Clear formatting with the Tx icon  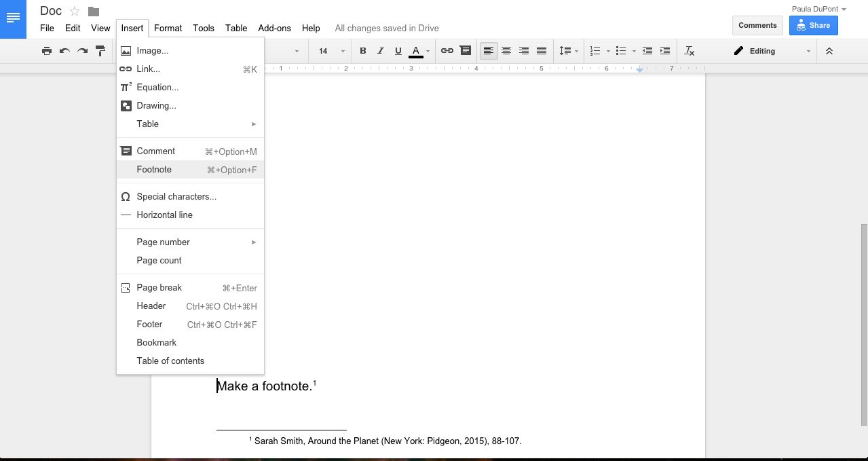tap(689, 50)
